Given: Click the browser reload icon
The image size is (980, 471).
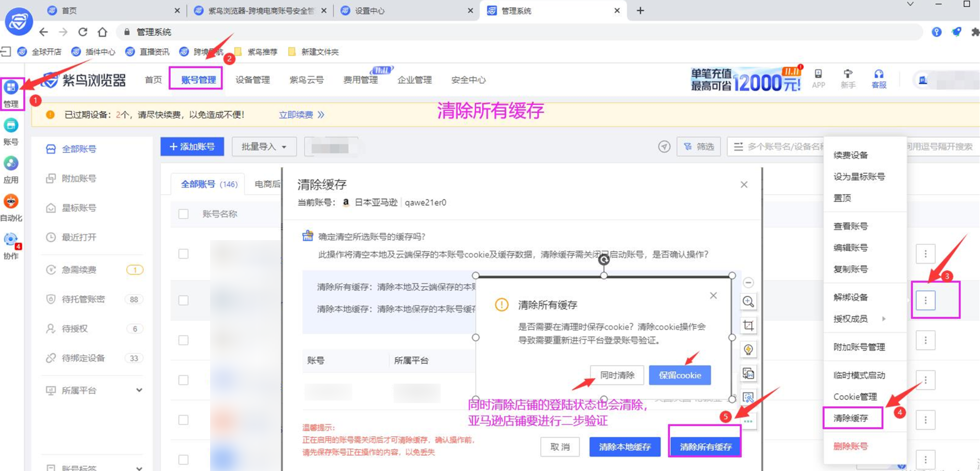Looking at the screenshot, I should (83, 32).
